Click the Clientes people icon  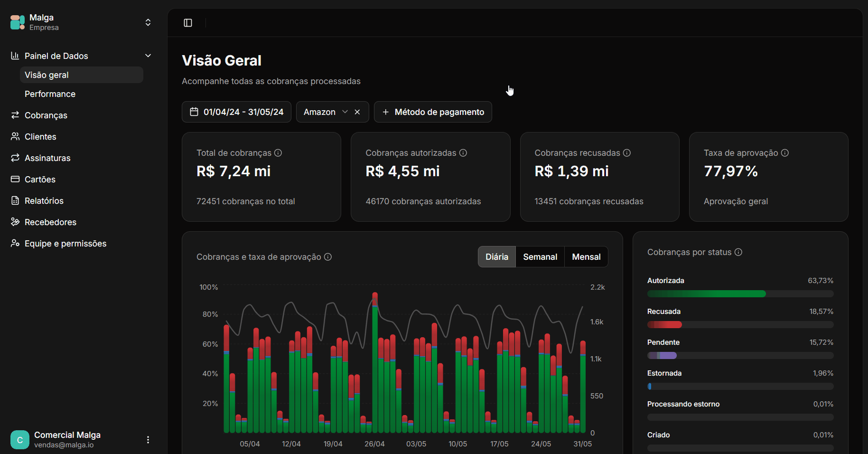(15, 136)
